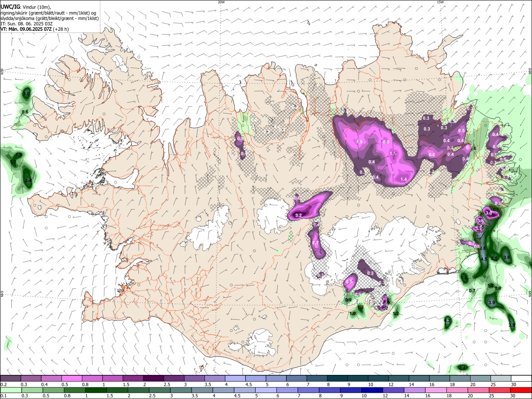Select the bright red 30 swatch, bottom legend row
The height and width of the screenshot is (399, 532).
click(x=521, y=390)
